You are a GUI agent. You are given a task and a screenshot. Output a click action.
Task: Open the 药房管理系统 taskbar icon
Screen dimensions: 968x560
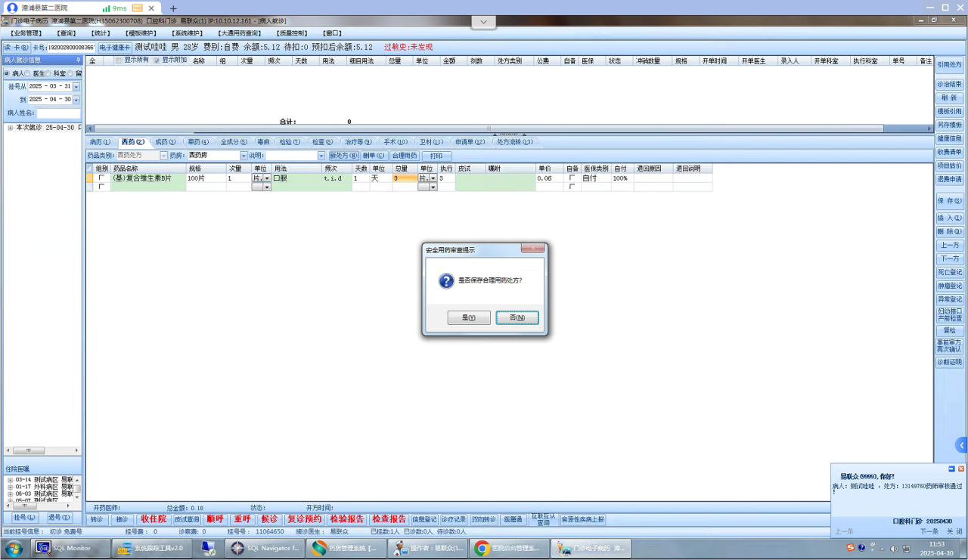346,549
